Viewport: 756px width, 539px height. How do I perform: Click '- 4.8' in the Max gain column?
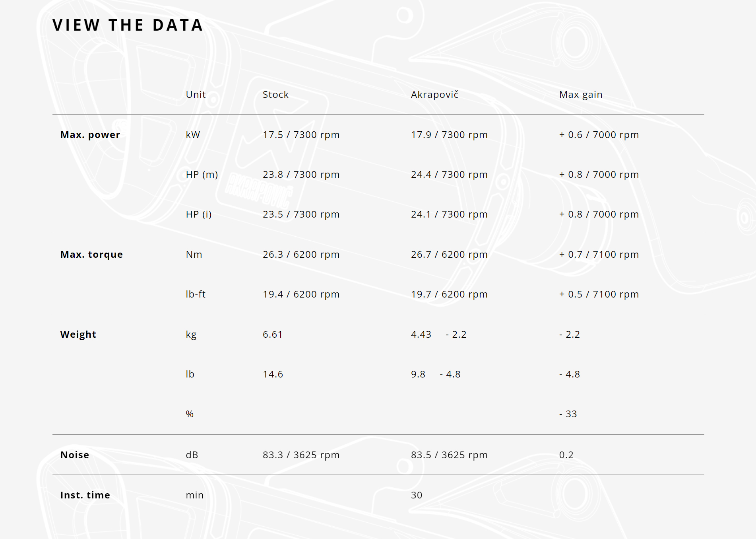pyautogui.click(x=570, y=374)
